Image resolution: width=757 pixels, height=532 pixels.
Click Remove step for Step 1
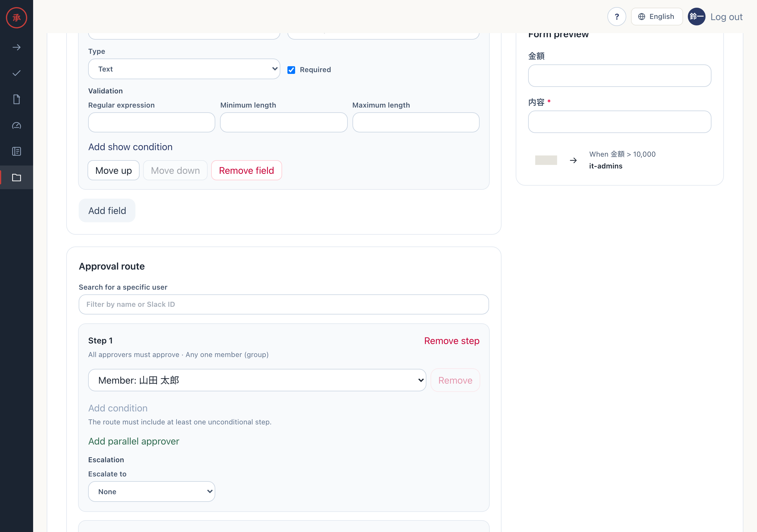click(x=452, y=341)
